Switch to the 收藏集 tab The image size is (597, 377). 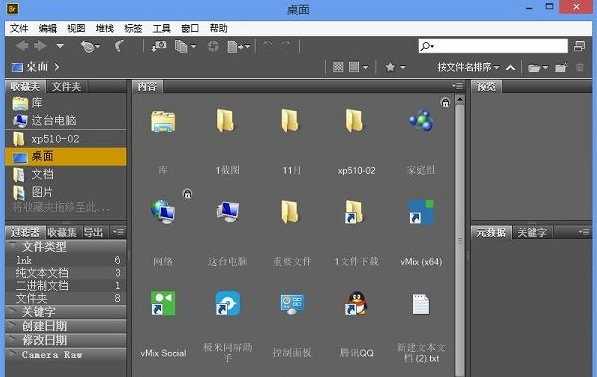(x=62, y=232)
